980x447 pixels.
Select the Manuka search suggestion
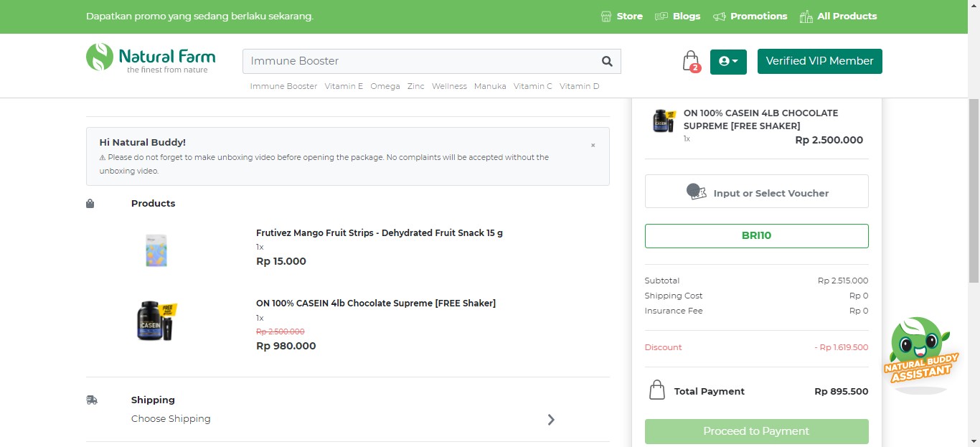[x=490, y=86]
